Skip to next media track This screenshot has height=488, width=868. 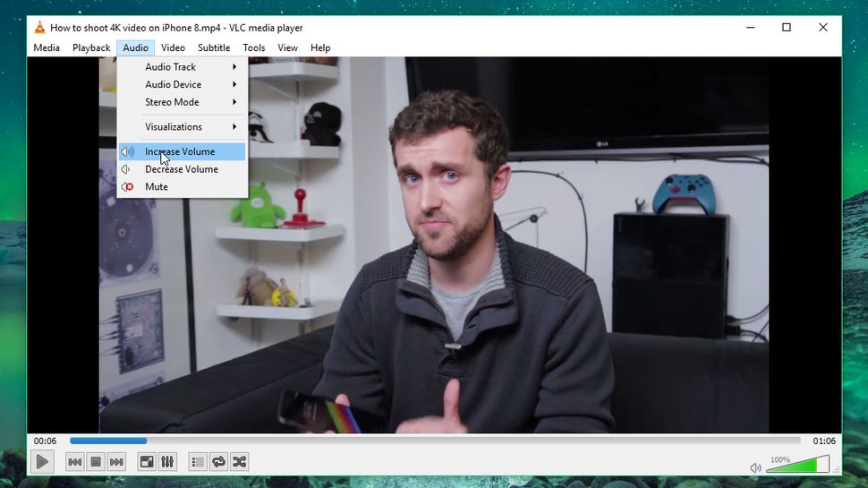[x=117, y=461]
